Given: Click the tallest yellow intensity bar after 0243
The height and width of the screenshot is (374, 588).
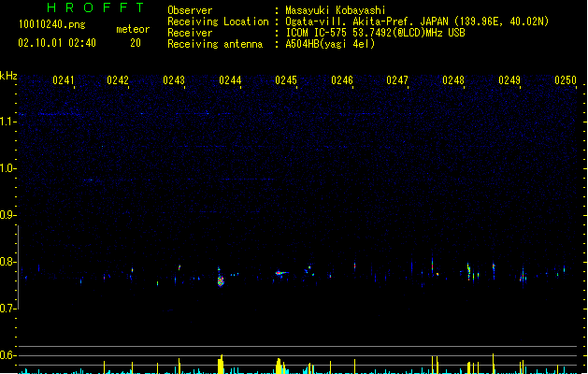Looking at the screenshot, I should tap(221, 364).
